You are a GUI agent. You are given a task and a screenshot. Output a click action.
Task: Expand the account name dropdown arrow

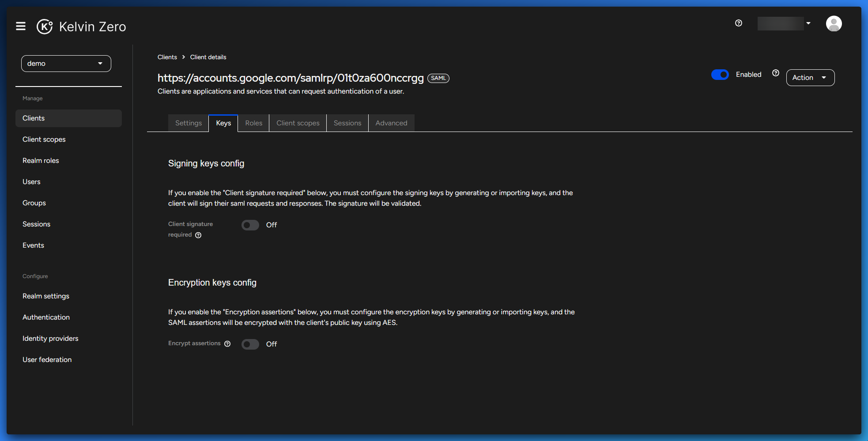(808, 23)
